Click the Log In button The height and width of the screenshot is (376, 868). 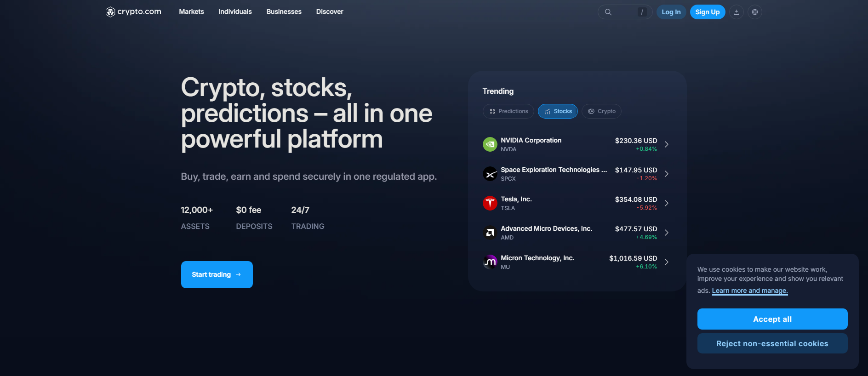pos(671,12)
